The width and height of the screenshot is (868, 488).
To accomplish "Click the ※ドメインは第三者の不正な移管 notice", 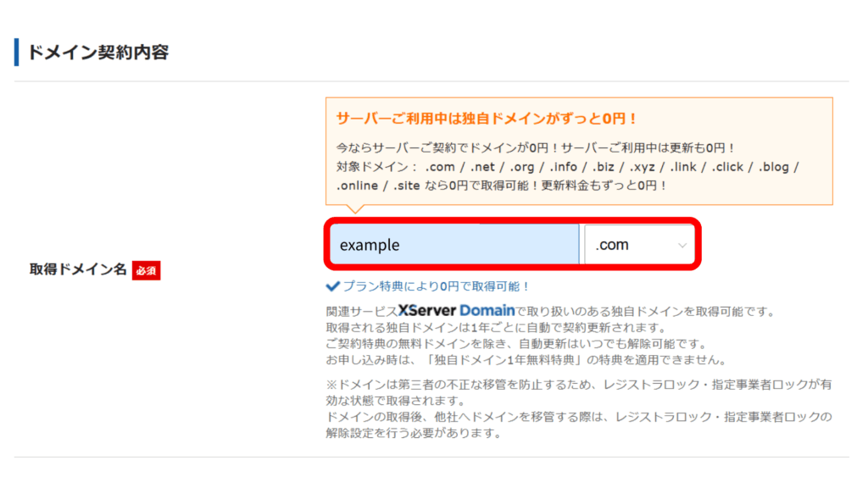I will click(579, 392).
